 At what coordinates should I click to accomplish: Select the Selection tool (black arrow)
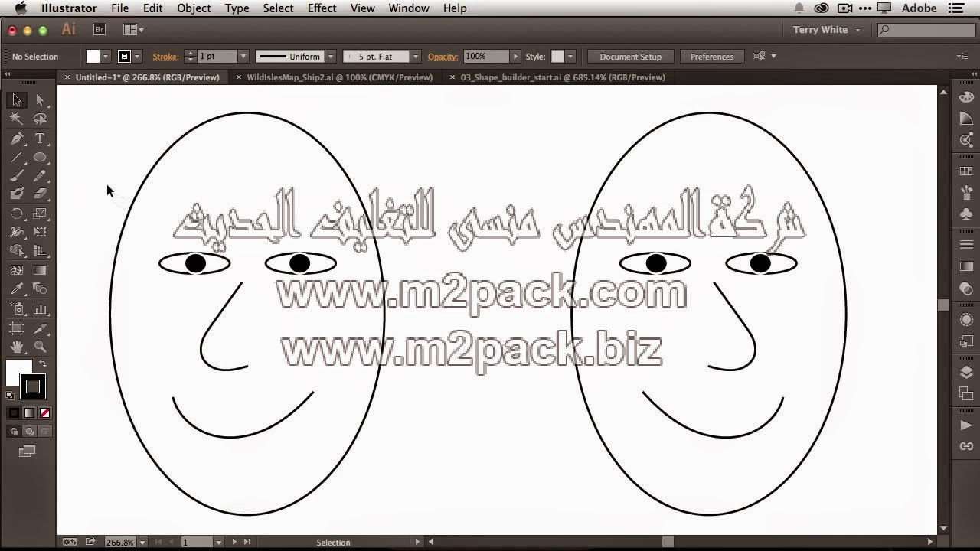click(x=16, y=100)
